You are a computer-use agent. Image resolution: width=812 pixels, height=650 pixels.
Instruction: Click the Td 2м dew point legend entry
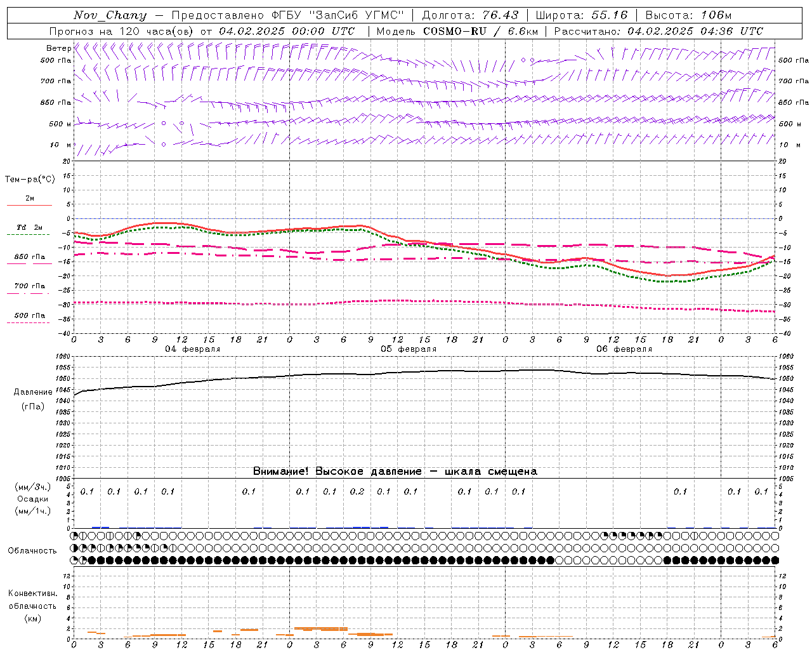click(x=30, y=227)
